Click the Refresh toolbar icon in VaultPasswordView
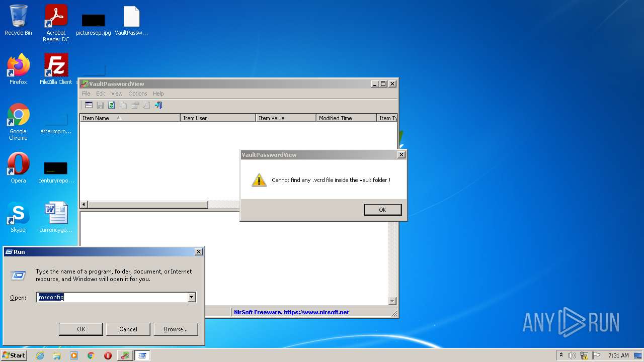The width and height of the screenshot is (644, 362). pos(112,105)
